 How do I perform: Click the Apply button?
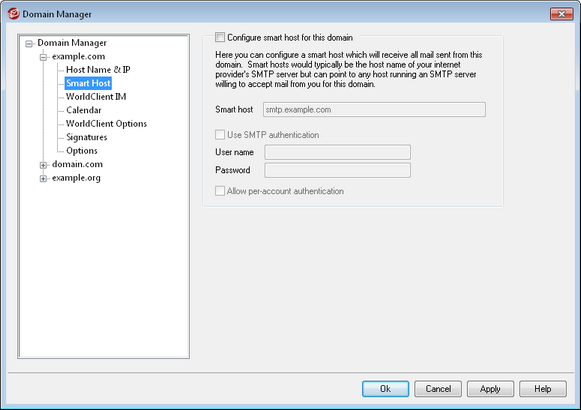490,389
